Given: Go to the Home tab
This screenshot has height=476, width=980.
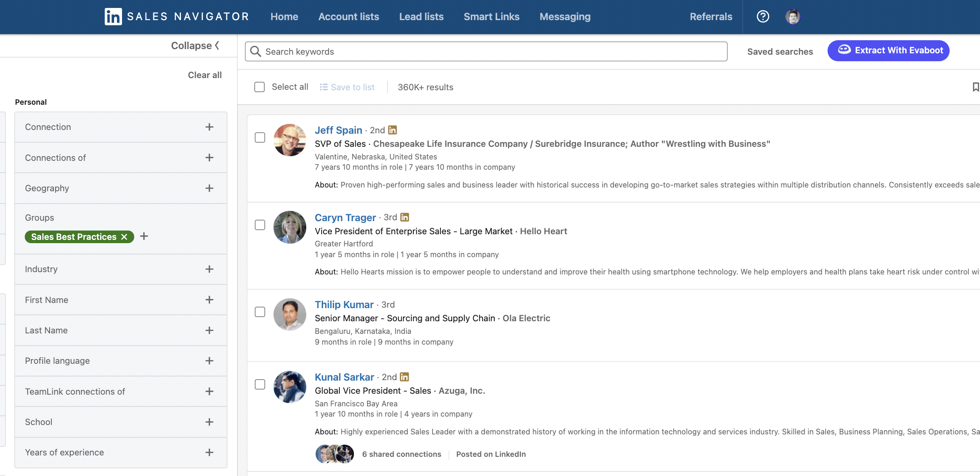Looking at the screenshot, I should tap(284, 17).
